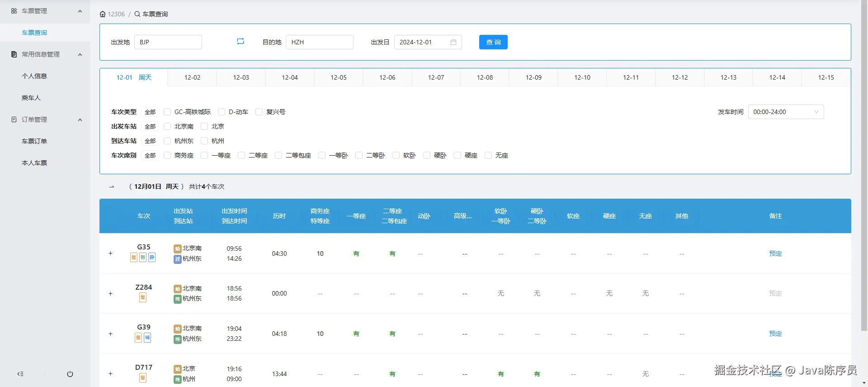Click the swap departure and destination icon
Viewport: 868px width, 387px height.
[241, 42]
